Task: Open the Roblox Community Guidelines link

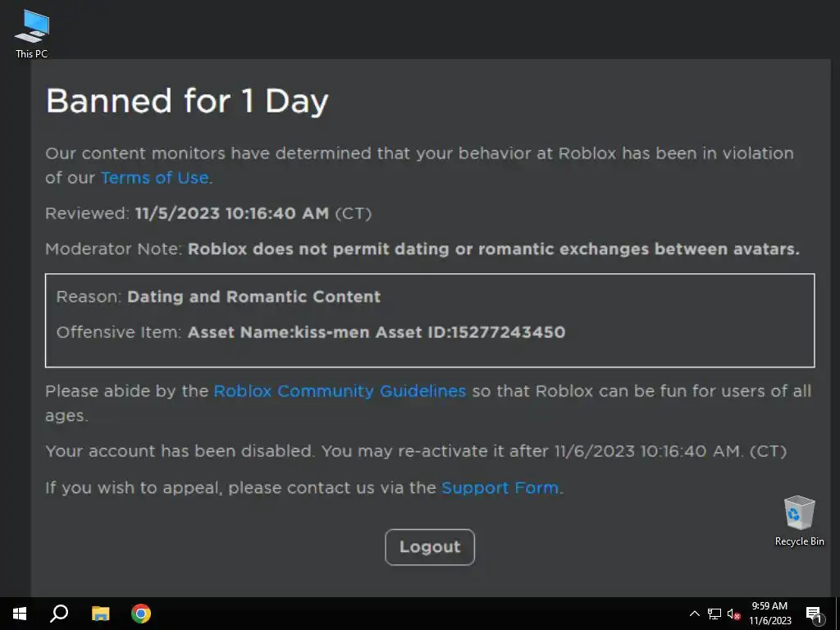Action: coord(340,391)
